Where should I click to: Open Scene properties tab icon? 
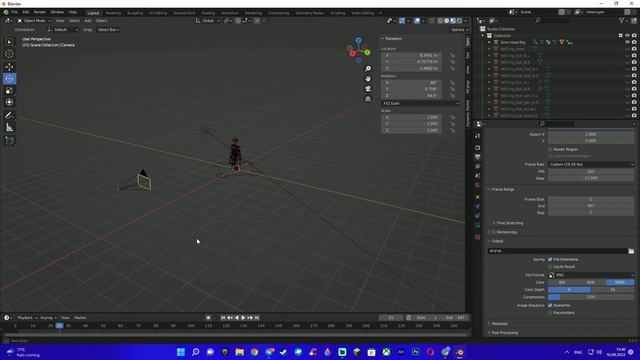tap(478, 176)
